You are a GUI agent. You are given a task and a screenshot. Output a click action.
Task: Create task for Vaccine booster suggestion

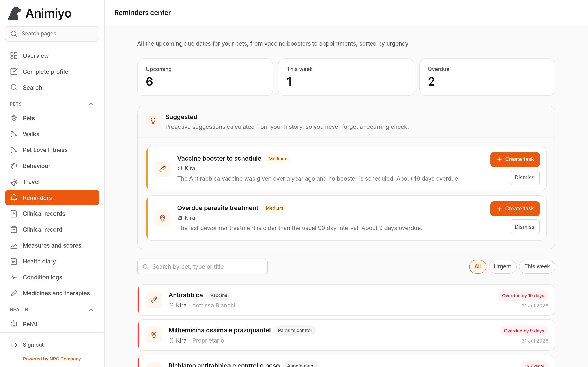(515, 159)
